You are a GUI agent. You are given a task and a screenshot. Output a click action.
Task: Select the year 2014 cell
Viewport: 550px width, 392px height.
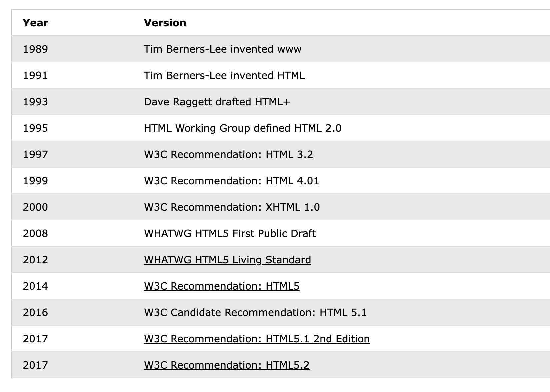tap(35, 286)
